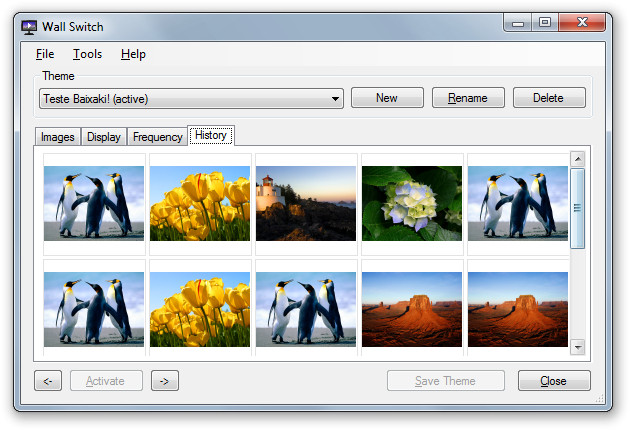Switch to the Display tab
This screenshot has width=630, height=431.
pos(104,137)
